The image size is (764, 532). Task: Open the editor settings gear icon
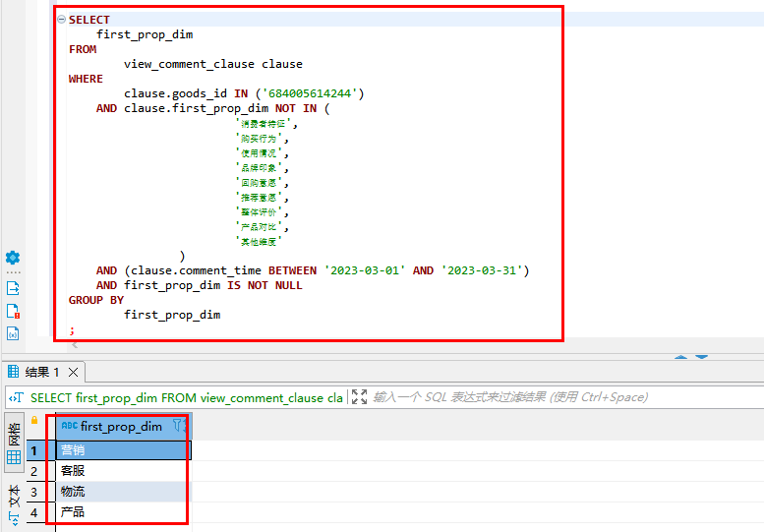[13, 258]
